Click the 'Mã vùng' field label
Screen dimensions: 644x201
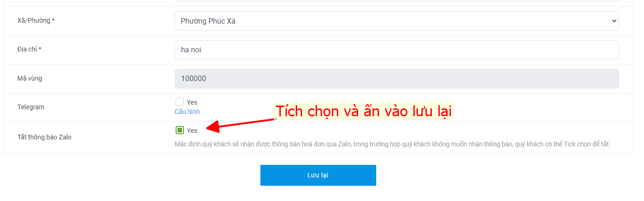(30, 78)
